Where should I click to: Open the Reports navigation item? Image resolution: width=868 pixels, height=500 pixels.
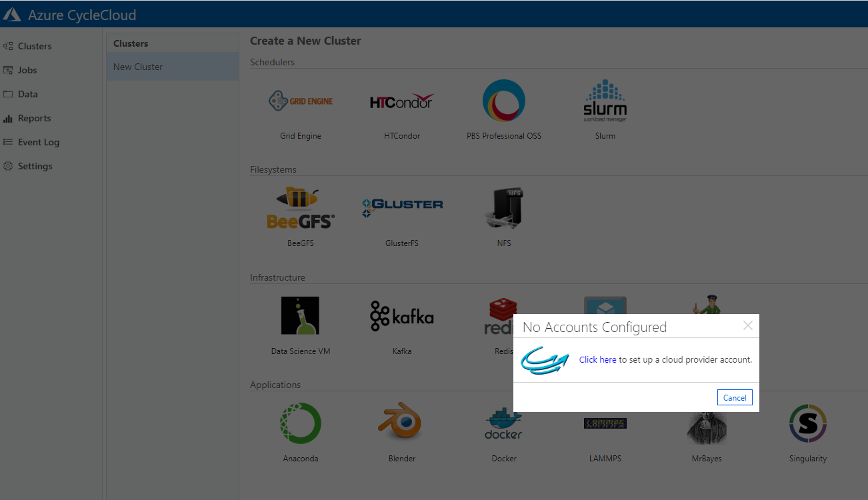click(x=34, y=118)
